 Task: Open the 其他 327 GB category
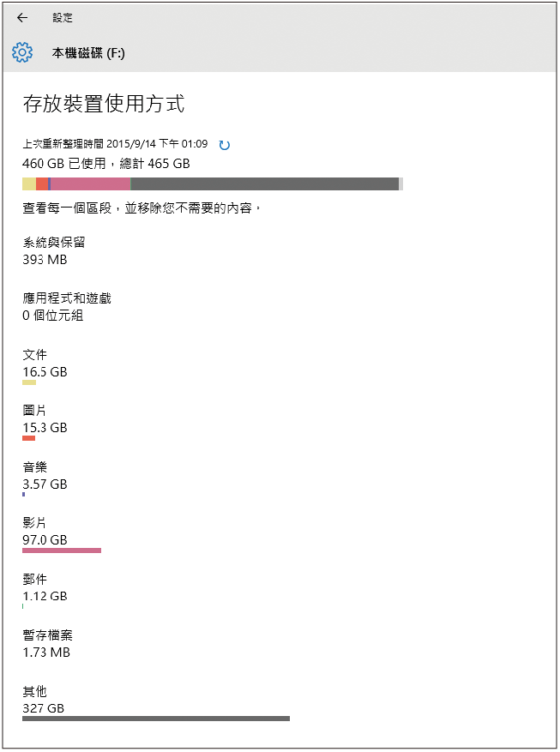point(44,700)
